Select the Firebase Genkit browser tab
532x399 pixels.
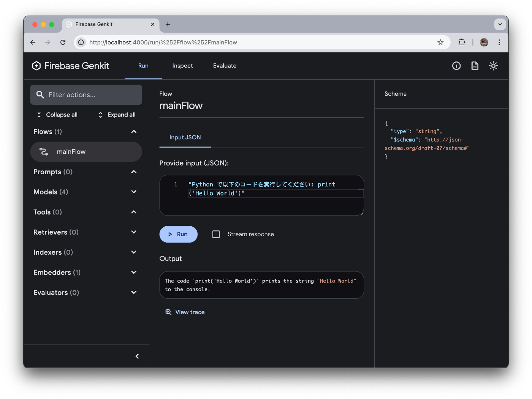pyautogui.click(x=110, y=24)
